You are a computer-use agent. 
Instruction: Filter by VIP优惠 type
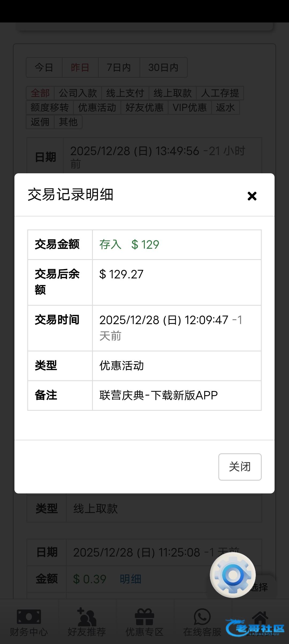tap(190, 108)
